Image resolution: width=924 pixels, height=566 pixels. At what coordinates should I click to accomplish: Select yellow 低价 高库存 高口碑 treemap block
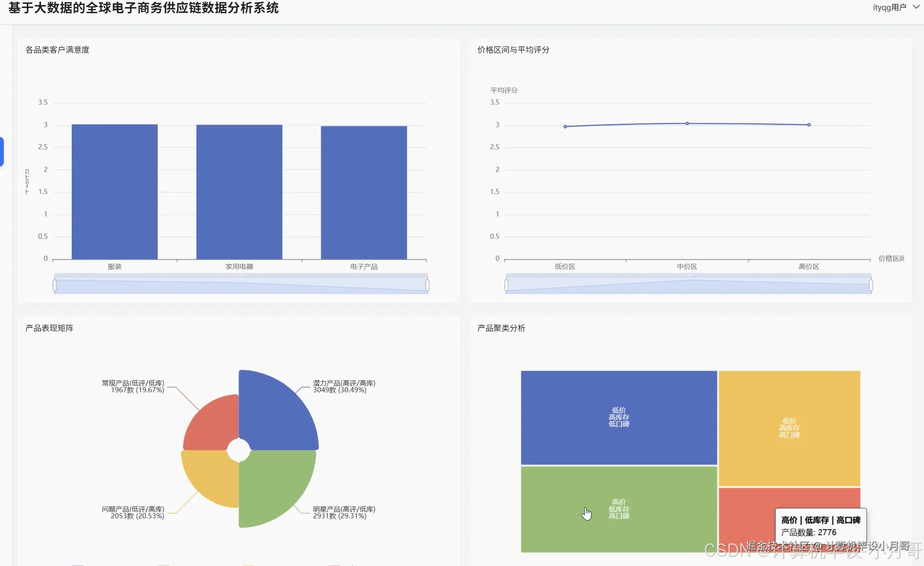coord(789,428)
